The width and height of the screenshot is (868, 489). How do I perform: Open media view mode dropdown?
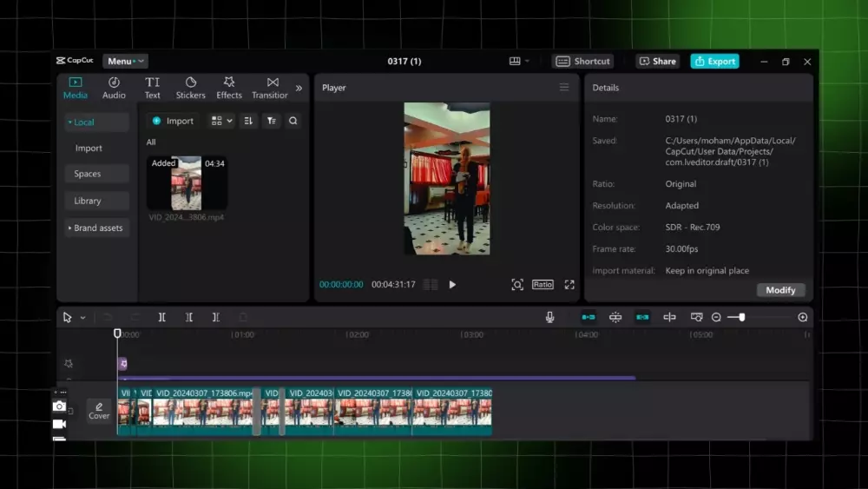pyautogui.click(x=222, y=122)
